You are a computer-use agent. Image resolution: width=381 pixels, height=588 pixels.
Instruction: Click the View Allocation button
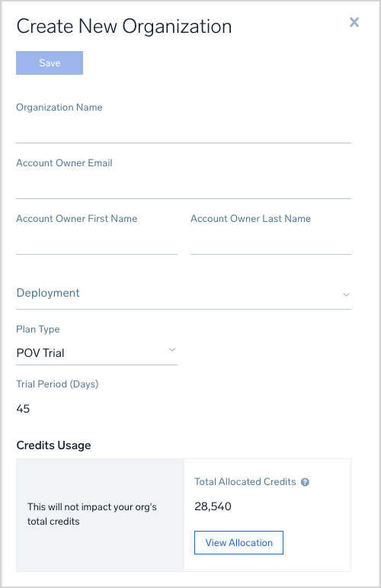click(x=239, y=543)
